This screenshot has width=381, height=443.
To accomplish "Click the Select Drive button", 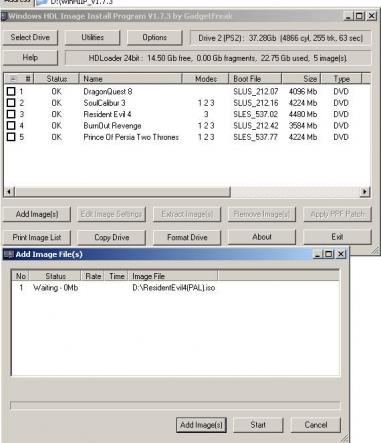I will click(x=30, y=38).
